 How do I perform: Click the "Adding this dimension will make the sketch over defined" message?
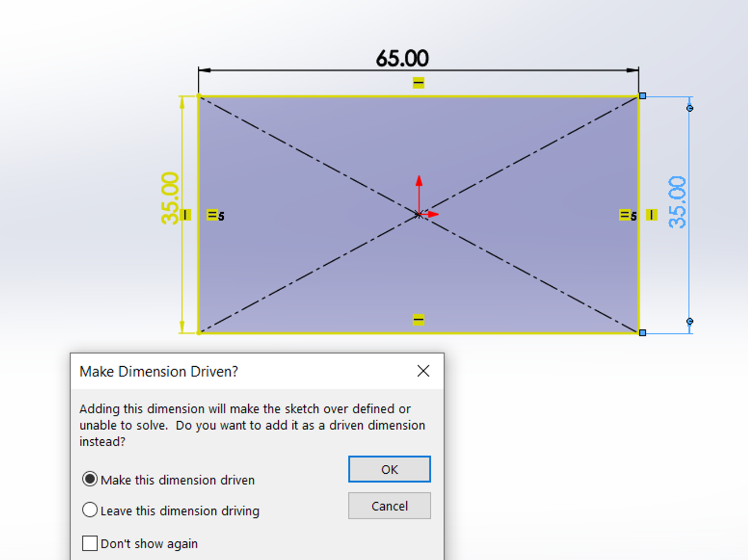252,425
